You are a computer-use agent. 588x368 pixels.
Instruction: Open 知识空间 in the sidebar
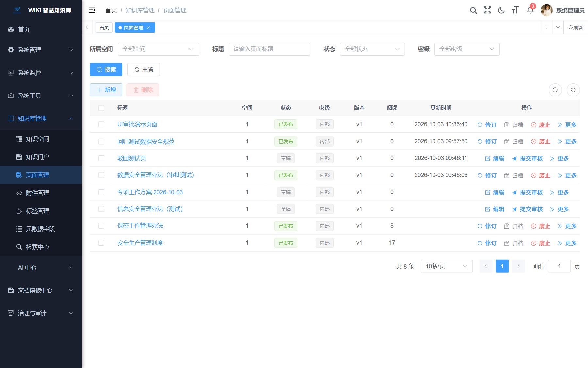coord(41,139)
